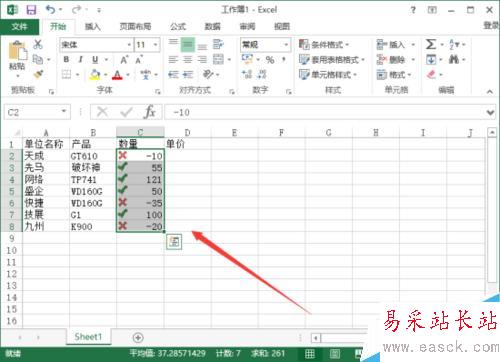Expand the formula bar chevron
The height and width of the screenshot is (362, 500).
(x=490, y=113)
